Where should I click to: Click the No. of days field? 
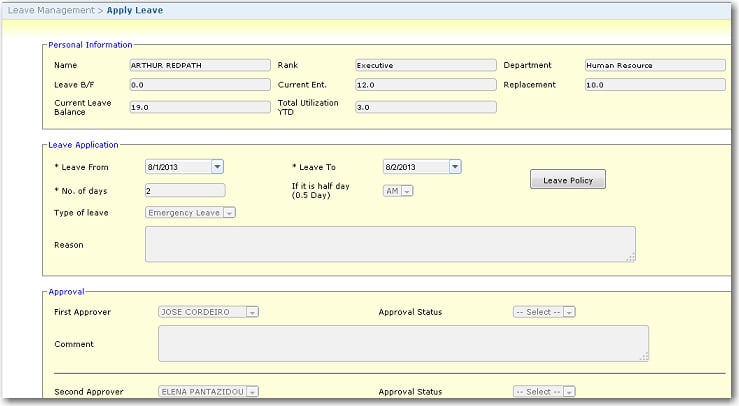(185, 190)
